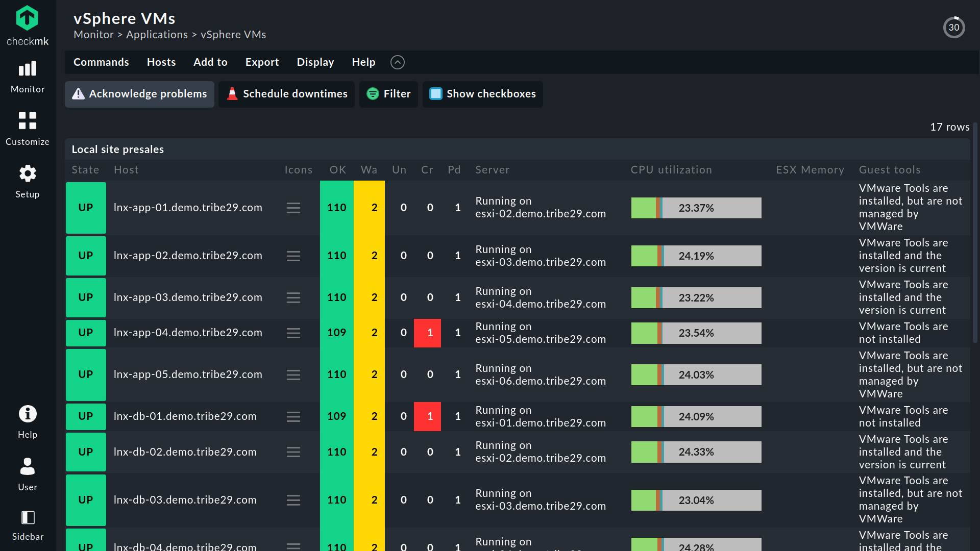Click Schedule downtimes button

[x=286, y=94]
